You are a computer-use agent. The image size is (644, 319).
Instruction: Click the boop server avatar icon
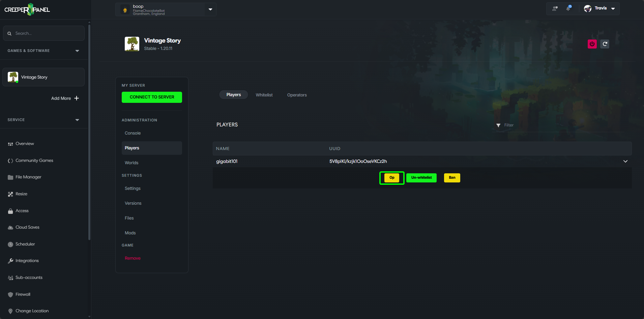[125, 10]
